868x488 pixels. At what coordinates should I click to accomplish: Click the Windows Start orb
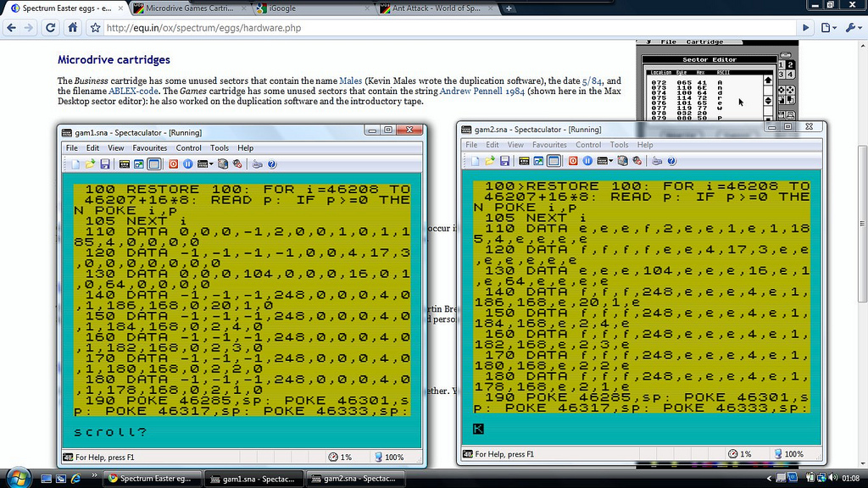[19, 478]
